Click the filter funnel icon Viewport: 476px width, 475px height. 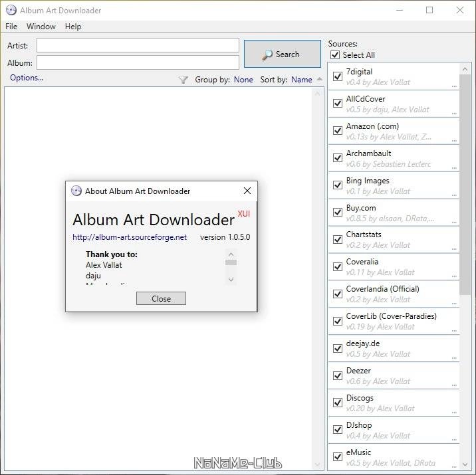click(x=183, y=80)
